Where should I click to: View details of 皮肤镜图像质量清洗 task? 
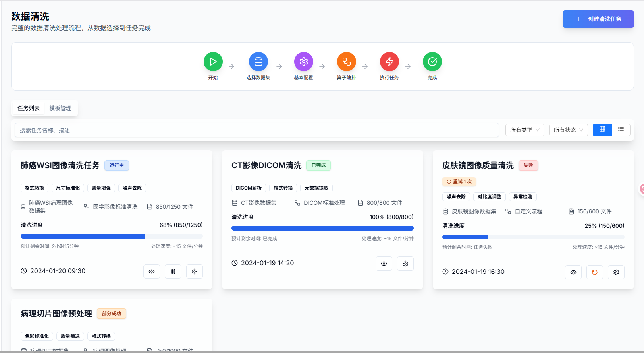click(x=573, y=272)
